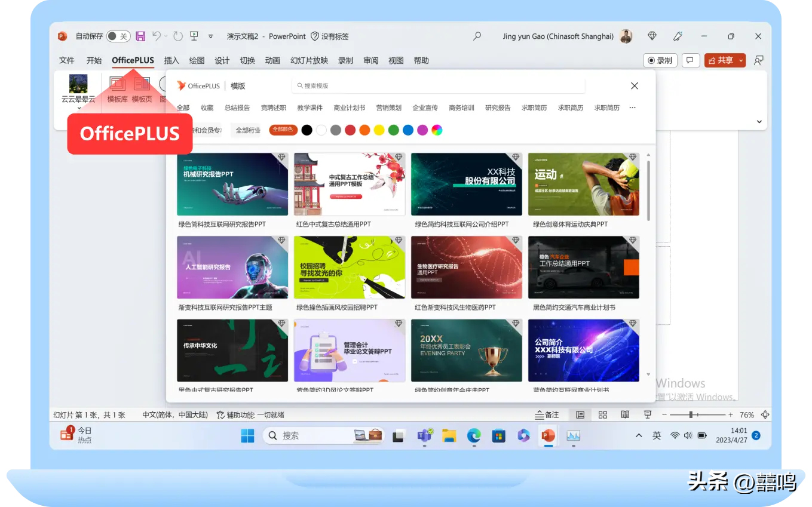Click the Undo arrow icon
This screenshot has height=507, width=812.
tap(157, 36)
